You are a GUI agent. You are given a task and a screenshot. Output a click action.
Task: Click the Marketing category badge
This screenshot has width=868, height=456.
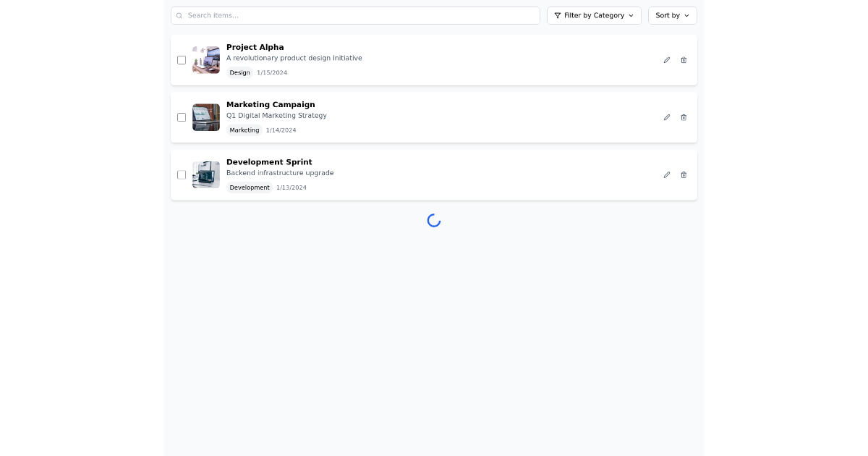pyautogui.click(x=244, y=130)
